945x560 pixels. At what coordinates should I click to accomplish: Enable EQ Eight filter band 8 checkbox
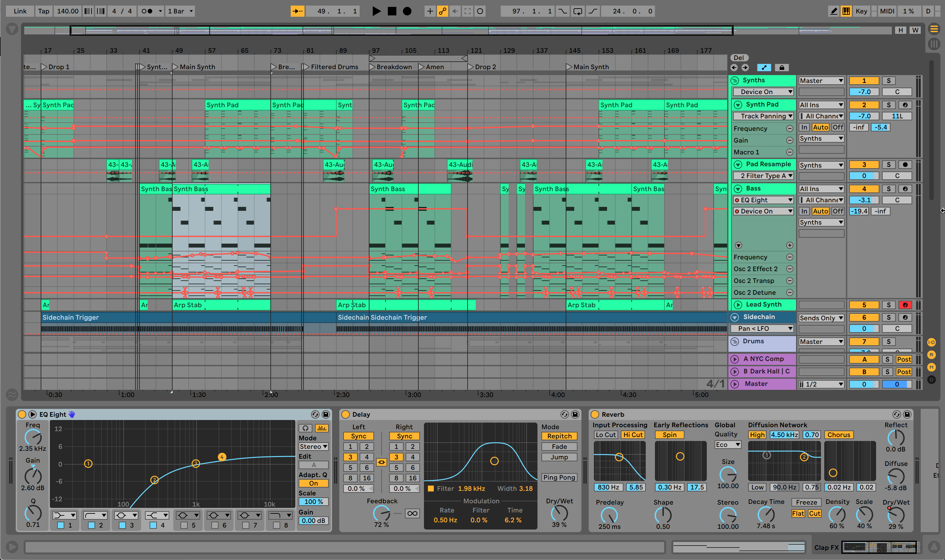(x=276, y=525)
